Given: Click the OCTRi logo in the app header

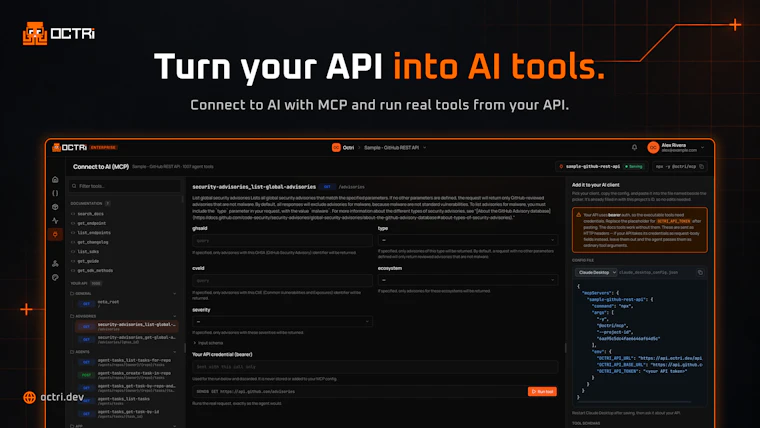Looking at the screenshot, I should click(69, 147).
